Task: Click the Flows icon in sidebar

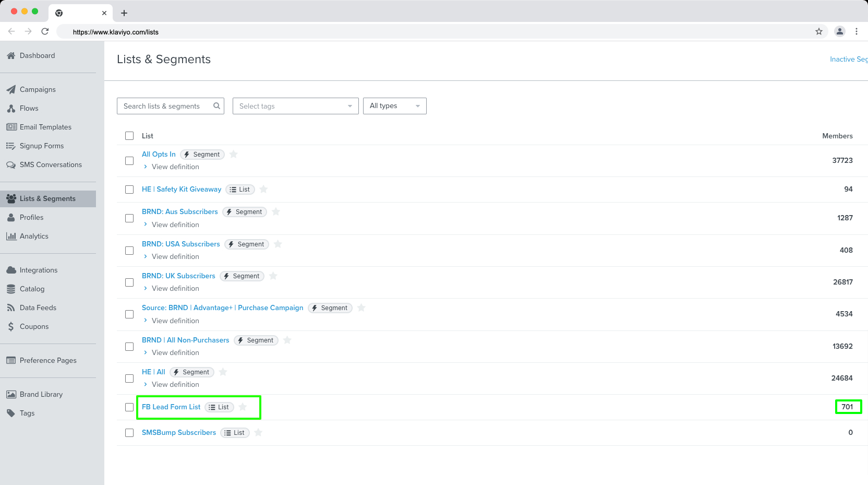Action: [11, 109]
